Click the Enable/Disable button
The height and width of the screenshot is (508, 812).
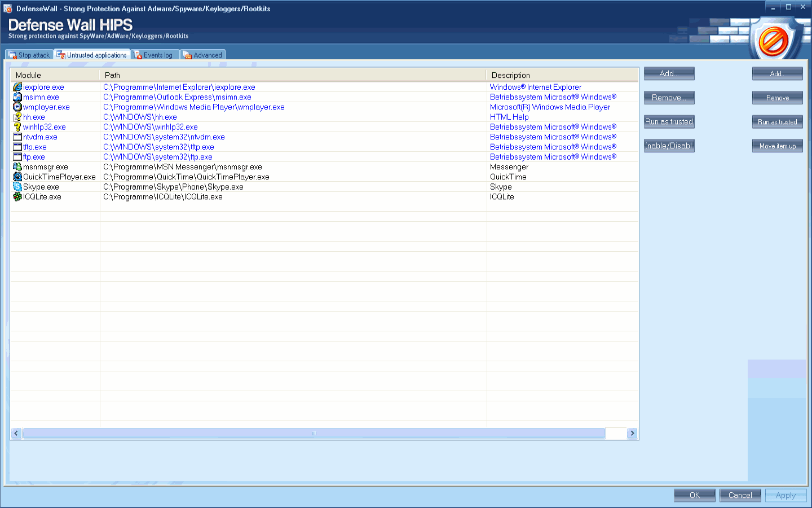coord(669,146)
